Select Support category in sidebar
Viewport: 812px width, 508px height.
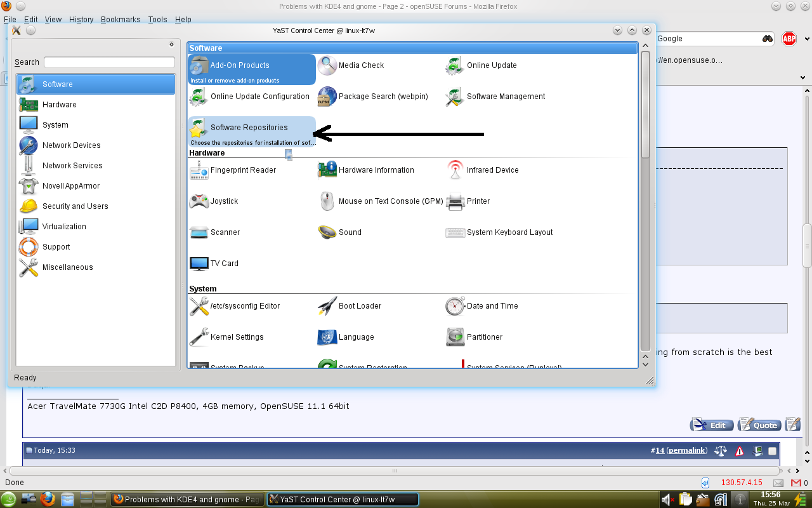pyautogui.click(x=96, y=247)
